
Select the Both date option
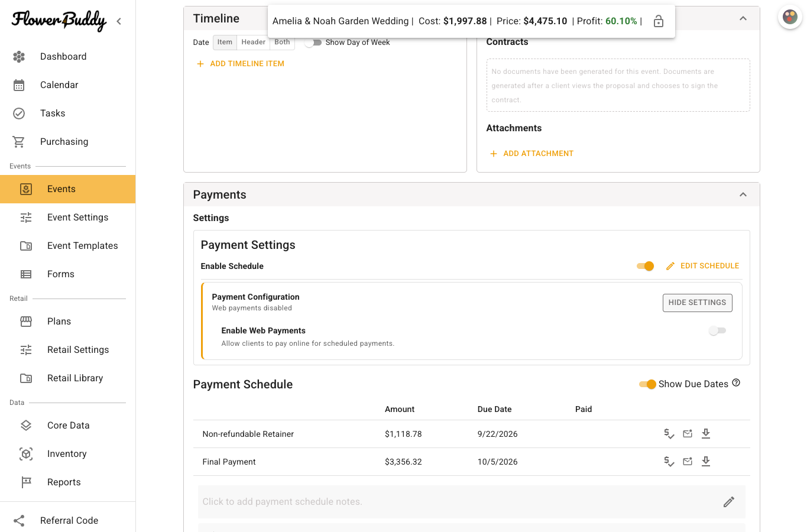point(283,43)
